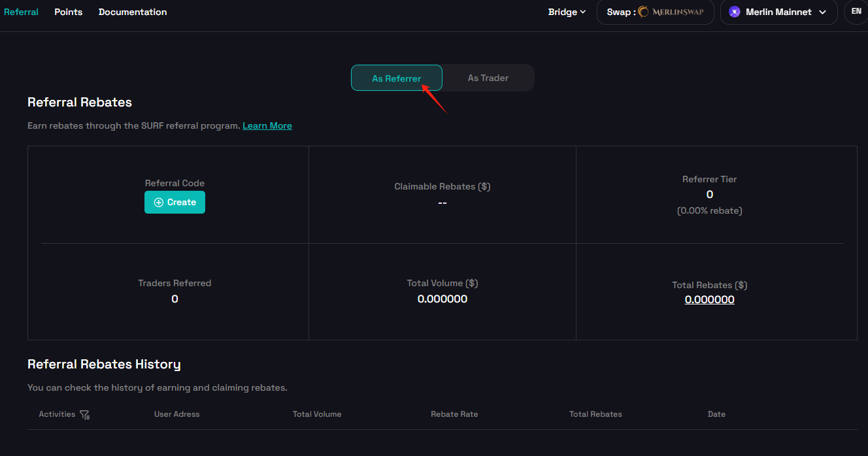Click the Rebate Rate column header
This screenshot has height=456, width=868.
(454, 414)
